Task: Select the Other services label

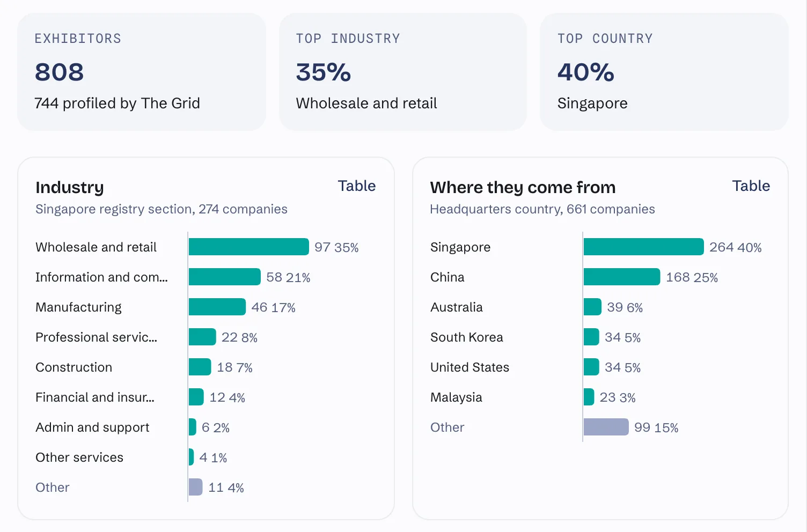Action: 79,457
